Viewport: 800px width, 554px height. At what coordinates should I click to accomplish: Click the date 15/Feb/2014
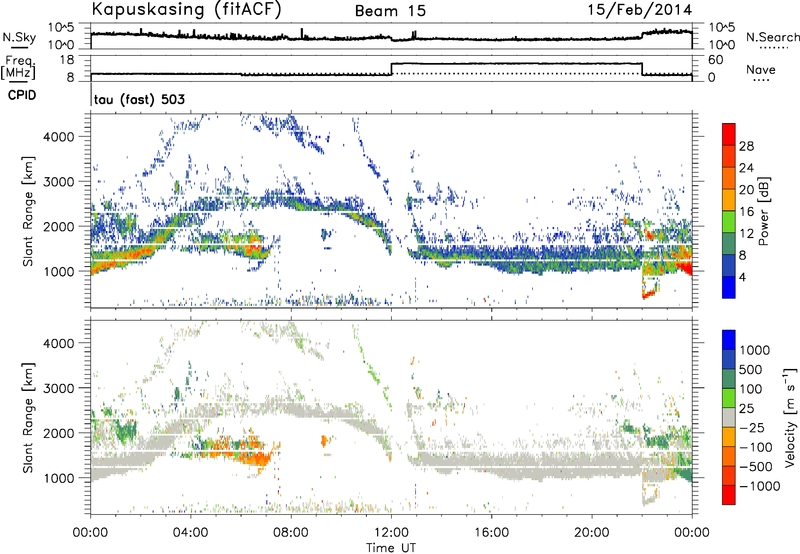tap(640, 10)
